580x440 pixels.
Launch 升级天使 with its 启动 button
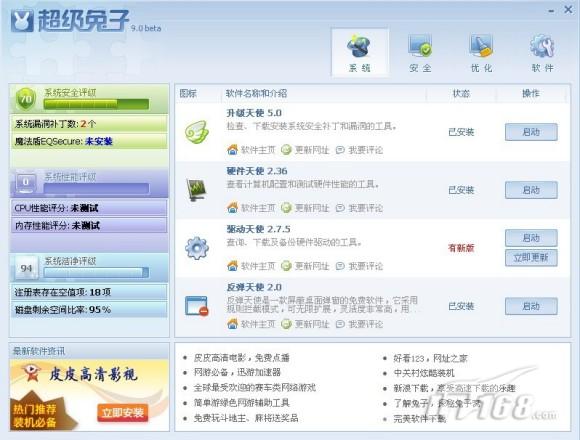point(531,132)
